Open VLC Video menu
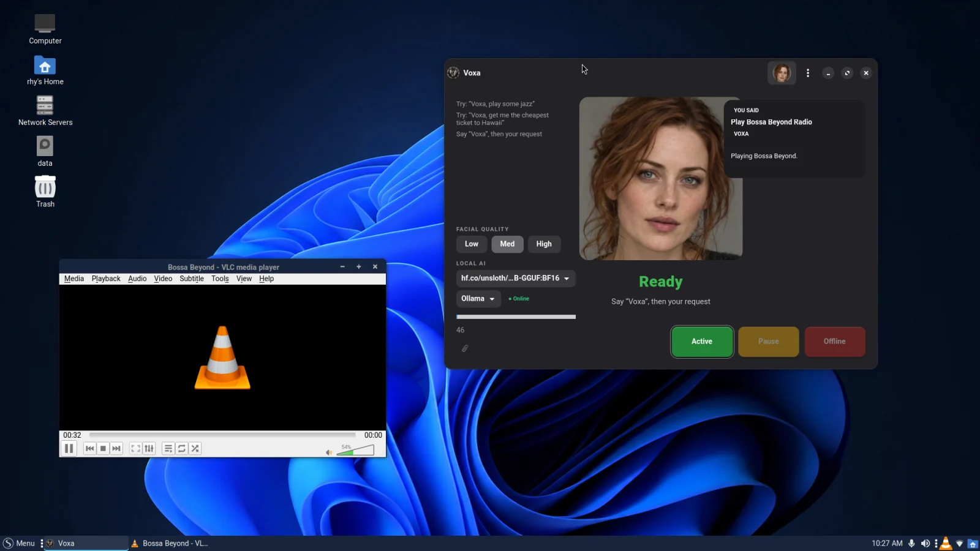Image resolution: width=980 pixels, height=551 pixels. pyautogui.click(x=163, y=279)
